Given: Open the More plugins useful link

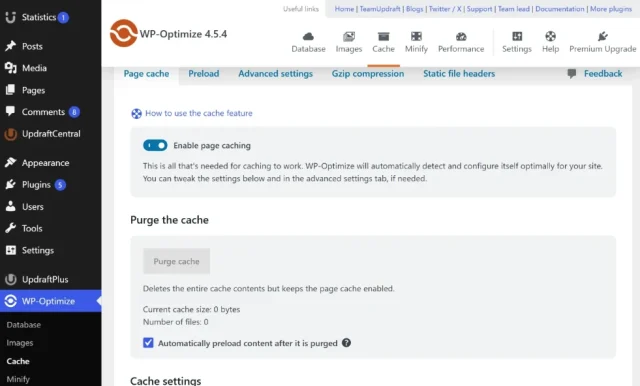Looking at the screenshot, I should pyautogui.click(x=611, y=9).
